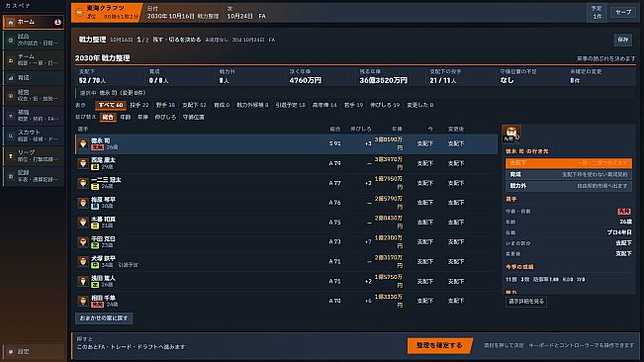Select the 千田 player row

click(x=286, y=242)
